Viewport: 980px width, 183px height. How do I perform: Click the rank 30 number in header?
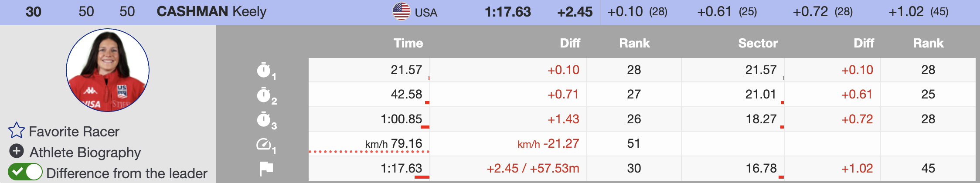coord(34,12)
